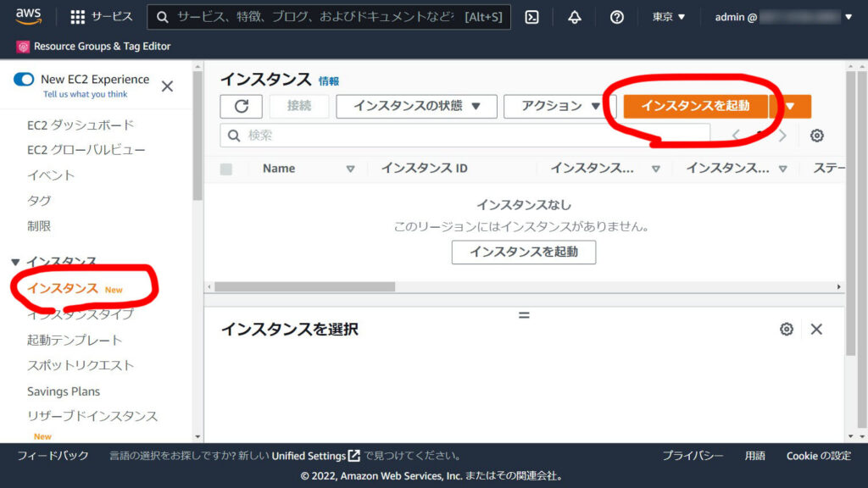
Task: Open the Tokyo region dropdown
Action: [669, 17]
